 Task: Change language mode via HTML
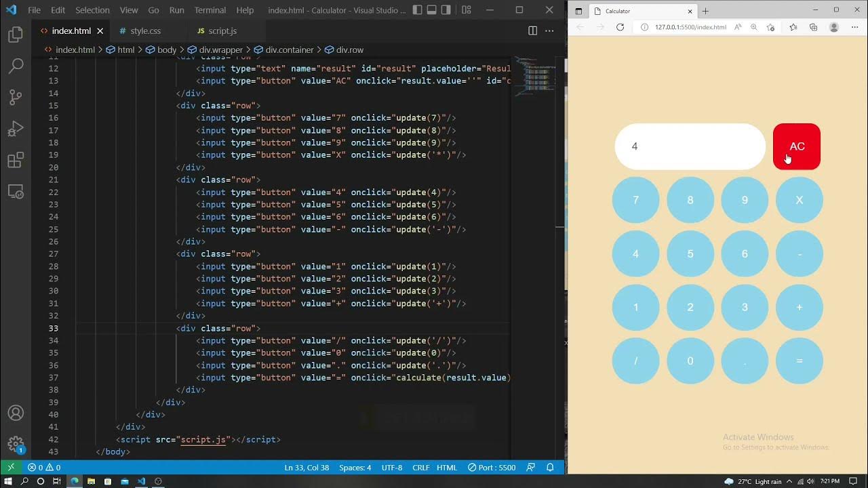(x=447, y=467)
